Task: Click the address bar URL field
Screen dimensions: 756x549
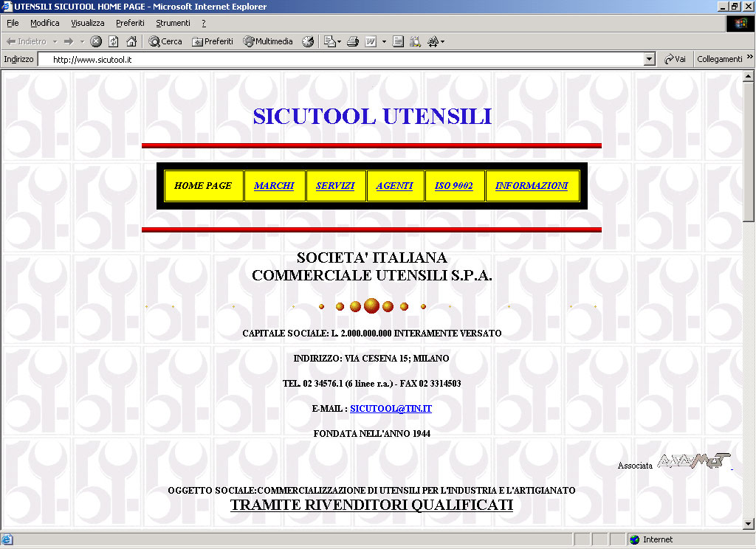Action: 340,59
